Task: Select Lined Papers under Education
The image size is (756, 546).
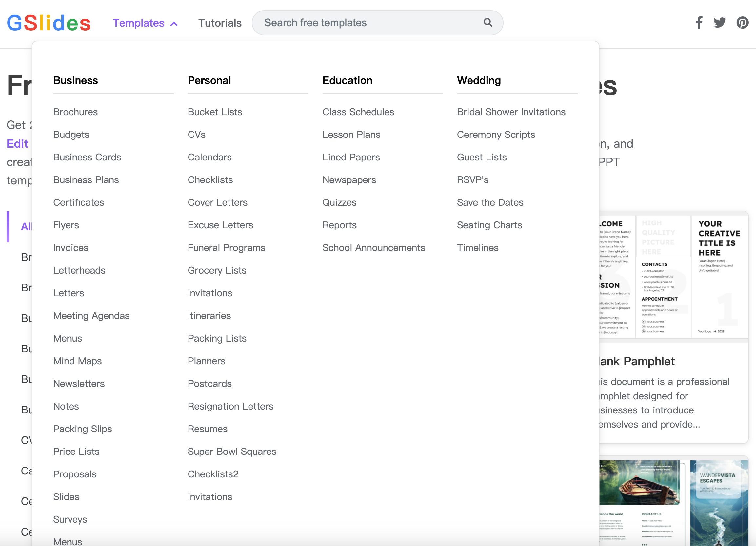Action: (351, 157)
